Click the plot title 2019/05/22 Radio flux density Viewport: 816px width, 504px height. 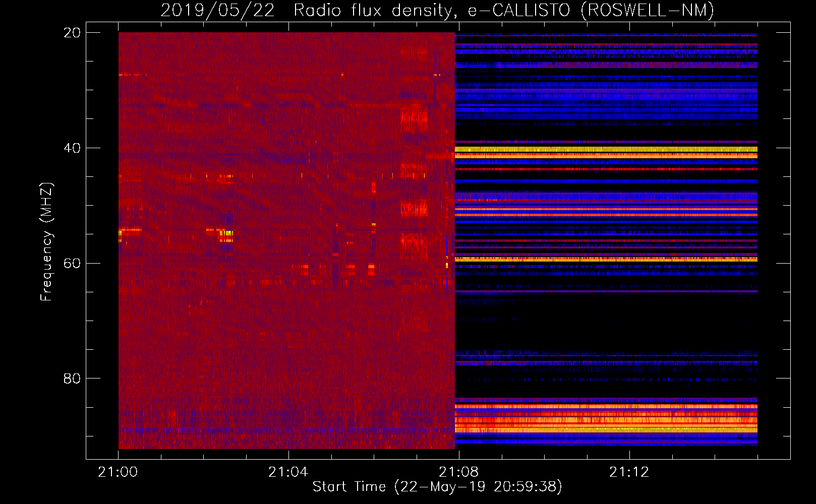pos(437,11)
